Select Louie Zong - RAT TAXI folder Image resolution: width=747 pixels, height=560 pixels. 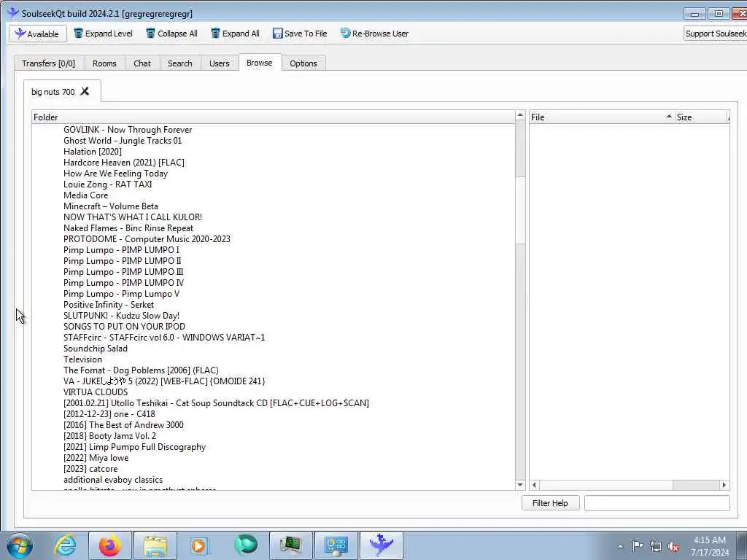(108, 184)
